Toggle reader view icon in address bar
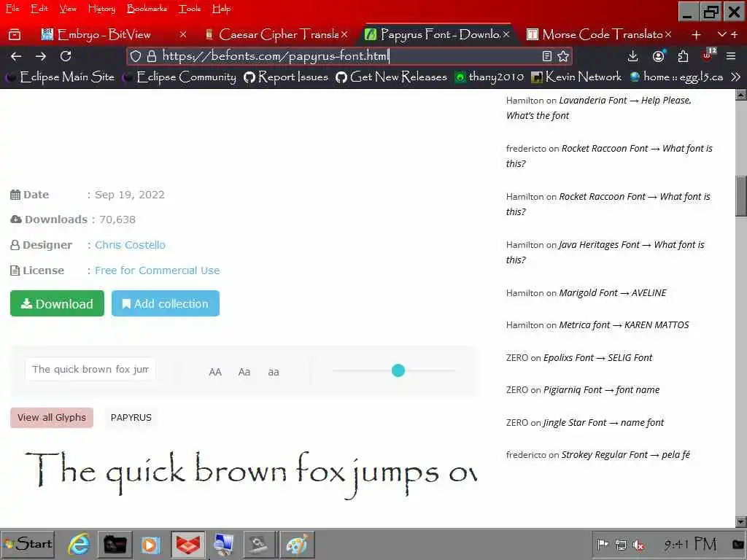This screenshot has width=747, height=560. pos(547,56)
